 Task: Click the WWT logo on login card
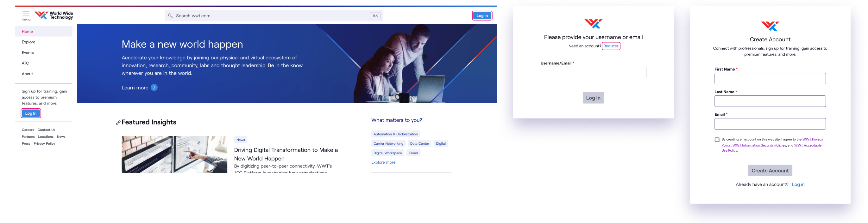click(x=593, y=24)
